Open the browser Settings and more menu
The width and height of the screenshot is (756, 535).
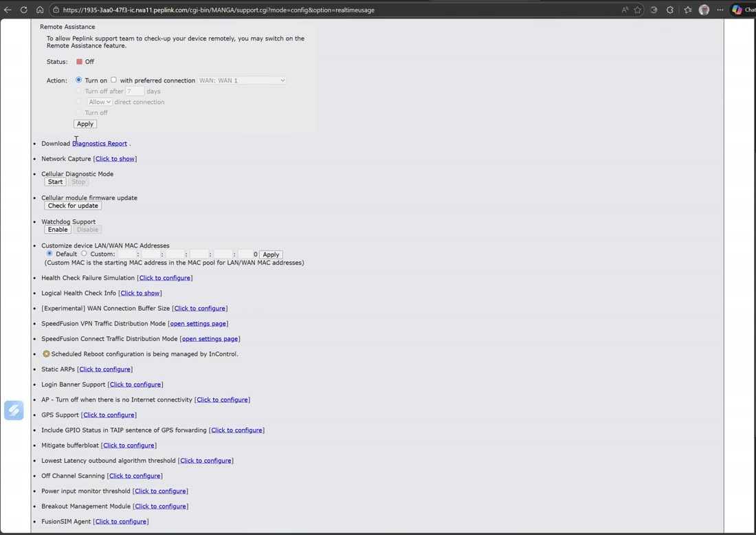(x=720, y=10)
